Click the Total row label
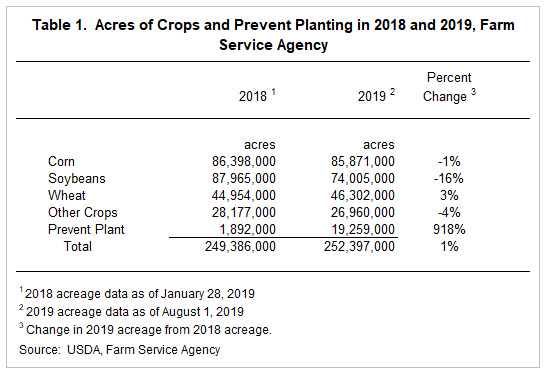Screen dimensions: 546x374 [78, 247]
